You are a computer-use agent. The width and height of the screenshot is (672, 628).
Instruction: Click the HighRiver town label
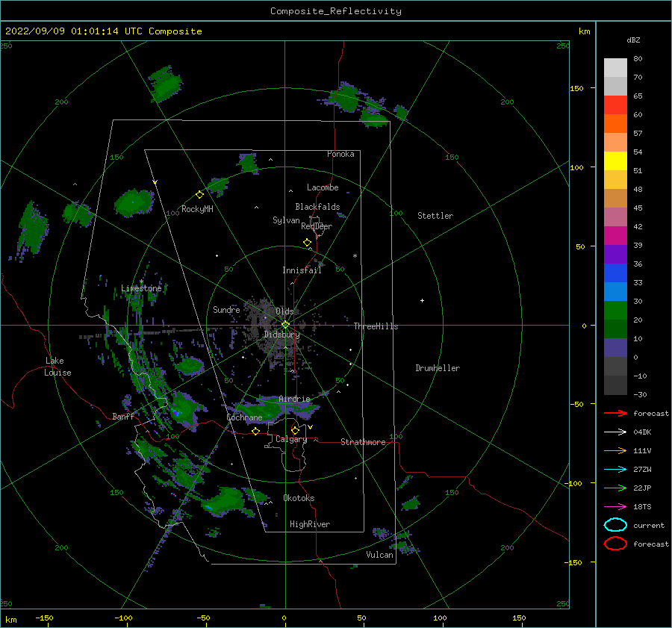310,524
